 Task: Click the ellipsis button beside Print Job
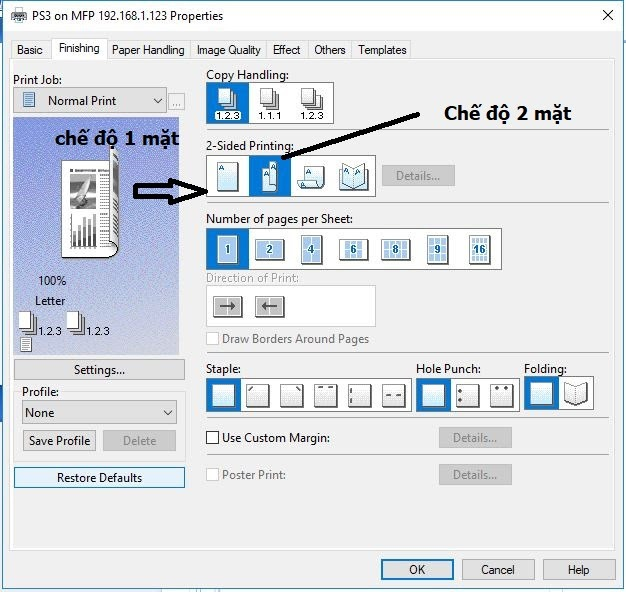click(176, 101)
